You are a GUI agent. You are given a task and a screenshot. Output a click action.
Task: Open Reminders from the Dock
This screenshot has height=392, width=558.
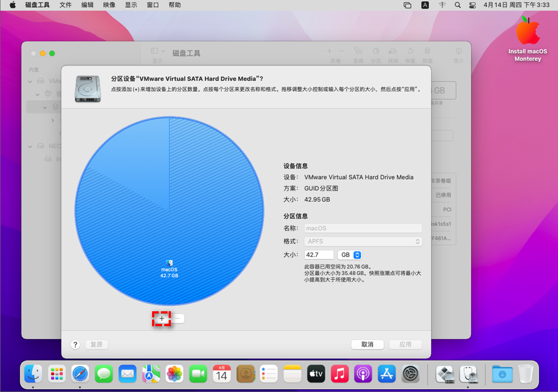point(269,374)
